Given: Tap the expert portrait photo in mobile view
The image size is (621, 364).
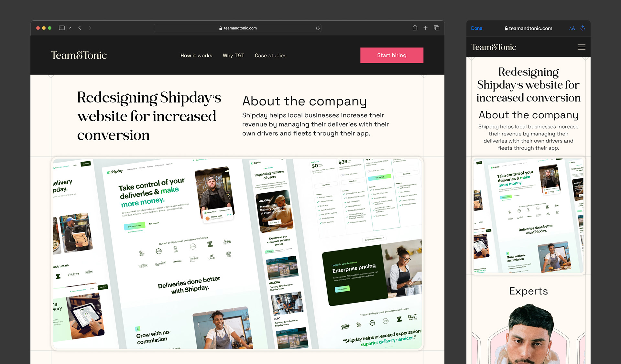Looking at the screenshot, I should click(528, 334).
